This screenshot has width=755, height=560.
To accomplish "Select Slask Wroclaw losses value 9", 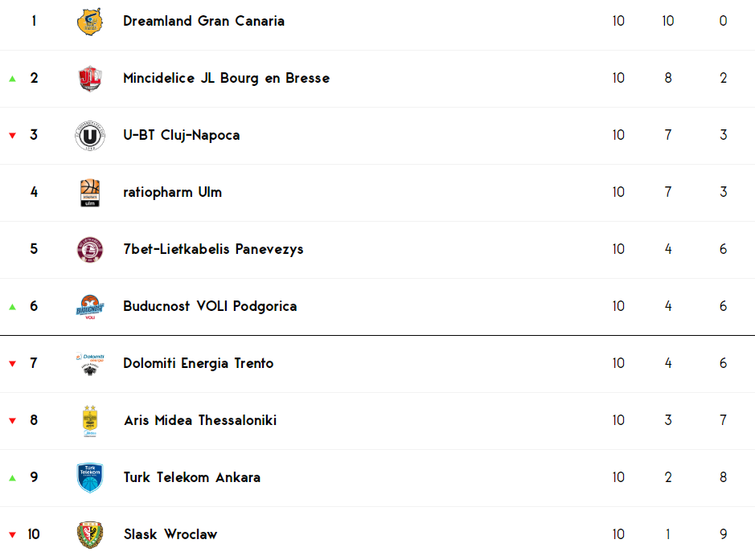I will 723,534.
